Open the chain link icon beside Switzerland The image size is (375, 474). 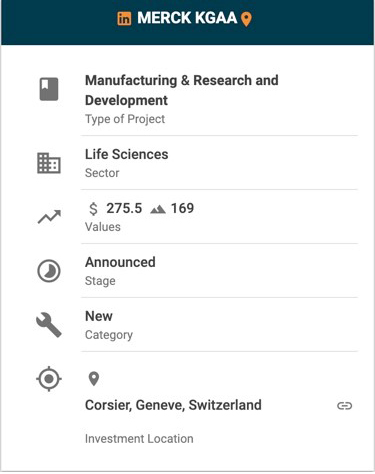[x=344, y=406]
